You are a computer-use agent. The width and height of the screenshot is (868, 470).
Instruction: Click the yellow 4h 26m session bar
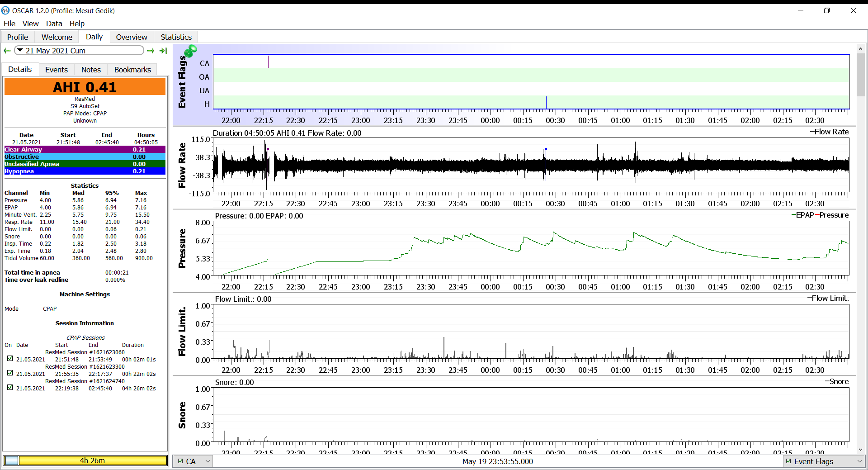(x=93, y=461)
